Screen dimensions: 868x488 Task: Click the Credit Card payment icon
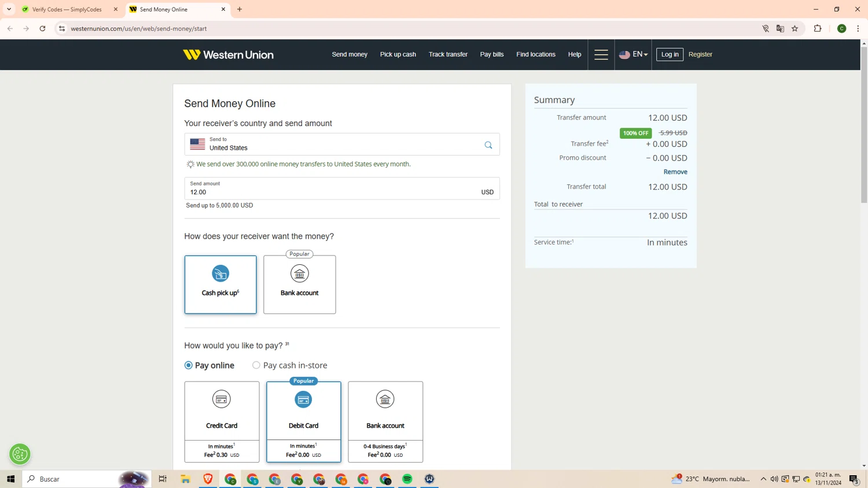click(x=222, y=399)
